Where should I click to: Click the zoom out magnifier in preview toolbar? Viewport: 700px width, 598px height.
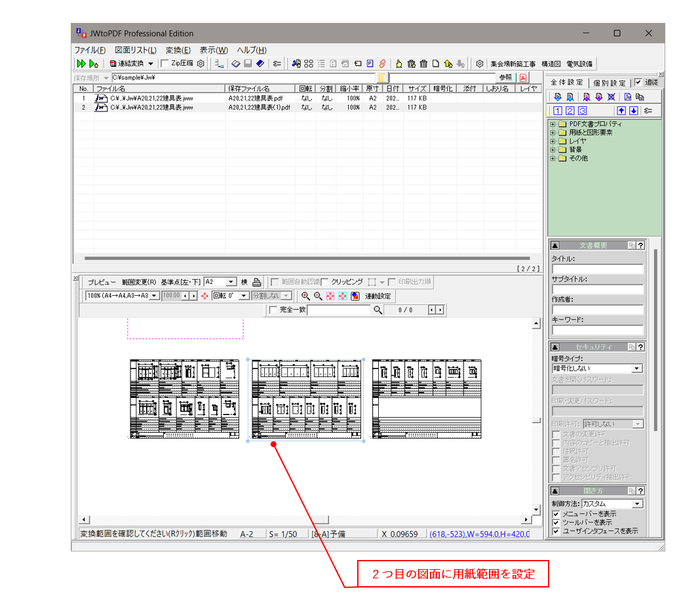tap(318, 296)
